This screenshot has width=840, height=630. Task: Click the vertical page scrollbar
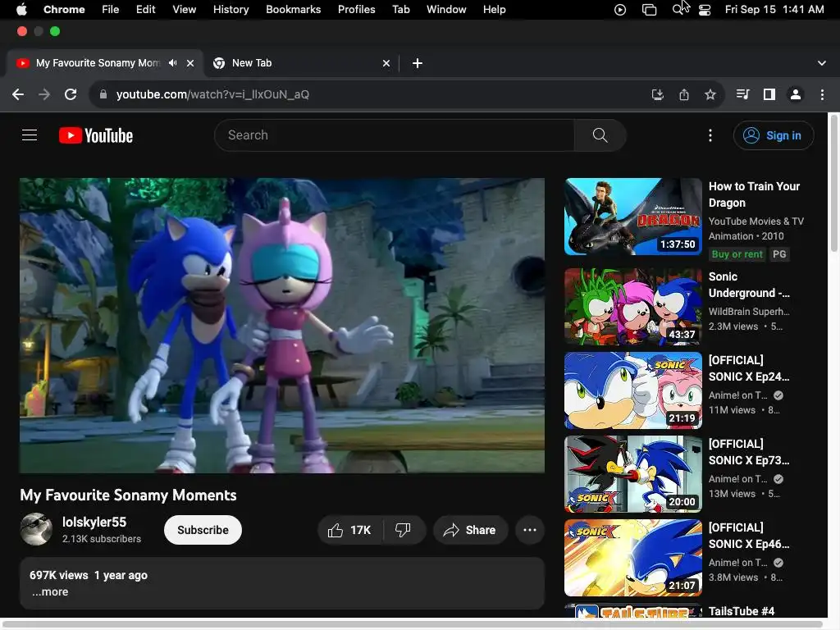tap(833, 183)
